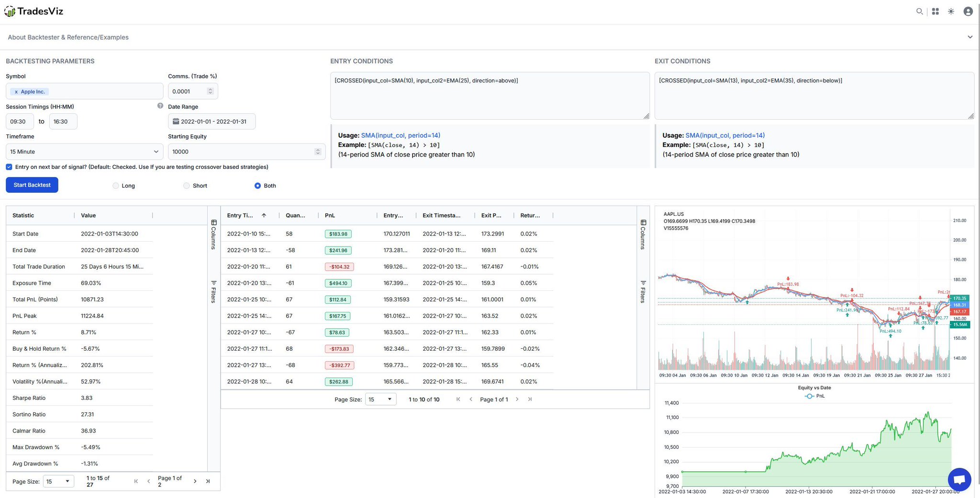Screen dimensions: 980x498
Task: Click the AAPL.US chart title label
Action: pos(674,214)
